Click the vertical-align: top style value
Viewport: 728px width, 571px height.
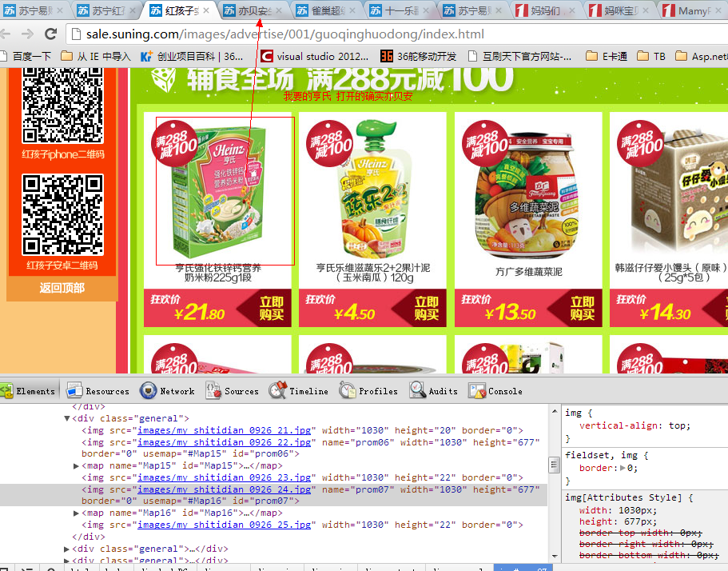[x=679, y=425]
